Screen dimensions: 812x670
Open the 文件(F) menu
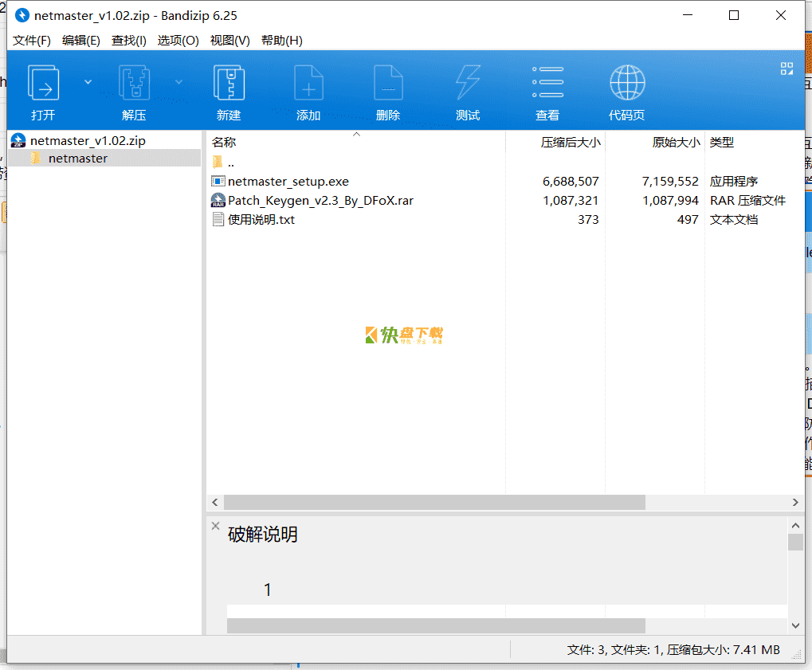(32, 41)
